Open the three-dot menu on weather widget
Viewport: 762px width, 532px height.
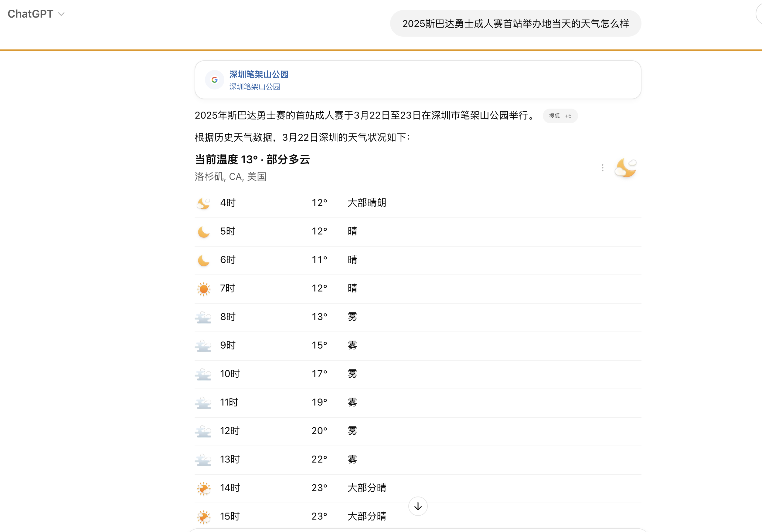[x=602, y=168]
